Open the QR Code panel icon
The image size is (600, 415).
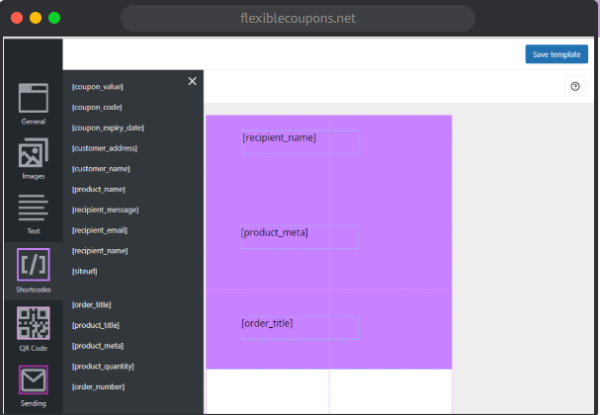(33, 323)
